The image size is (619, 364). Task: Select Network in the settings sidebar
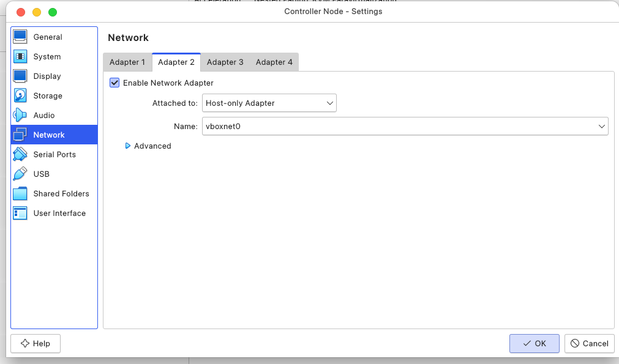pyautogui.click(x=49, y=135)
